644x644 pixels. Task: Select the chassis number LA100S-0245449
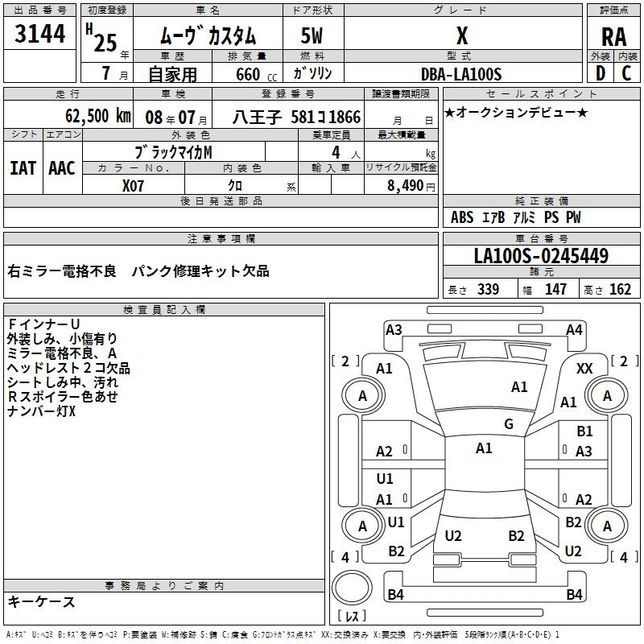tap(541, 255)
